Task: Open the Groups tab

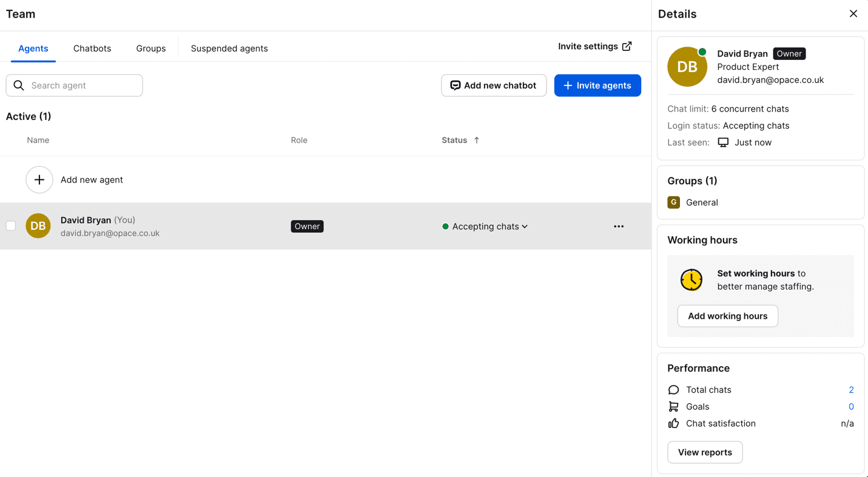Action: pyautogui.click(x=150, y=48)
